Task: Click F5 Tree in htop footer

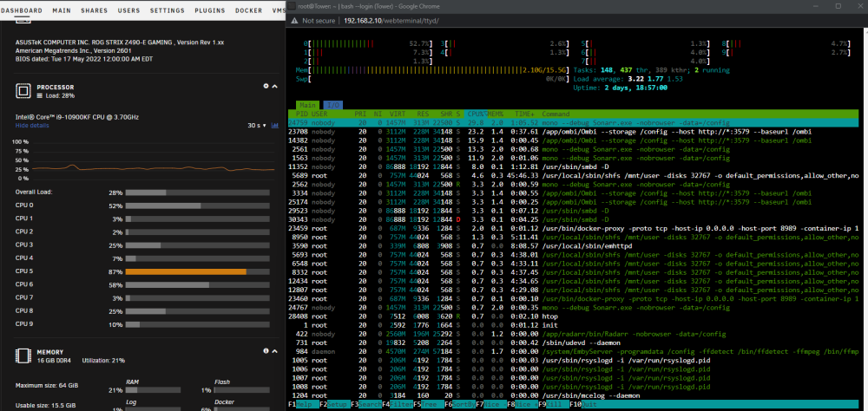Action: tap(427, 404)
